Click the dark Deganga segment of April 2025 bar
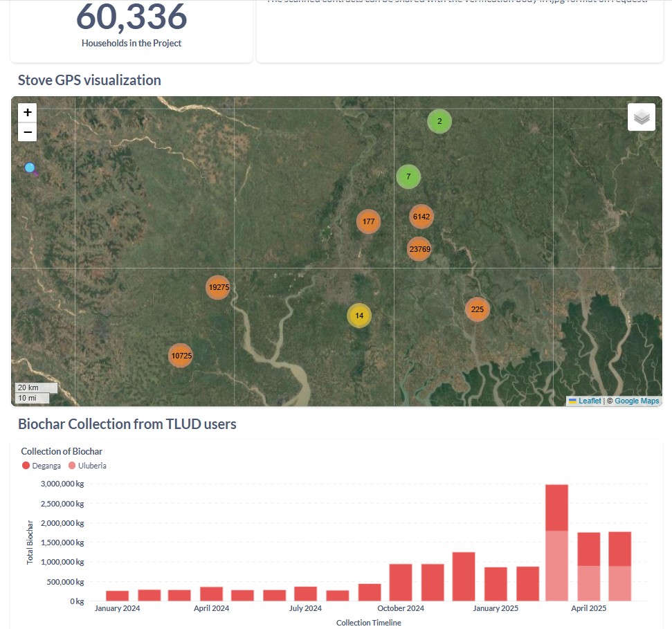The width and height of the screenshot is (672, 629). [x=589, y=549]
